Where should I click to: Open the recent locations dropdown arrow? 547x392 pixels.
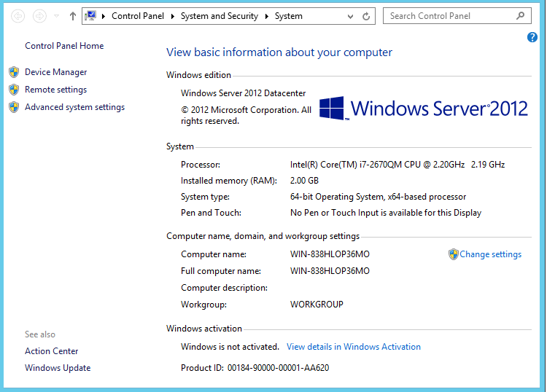coord(56,16)
